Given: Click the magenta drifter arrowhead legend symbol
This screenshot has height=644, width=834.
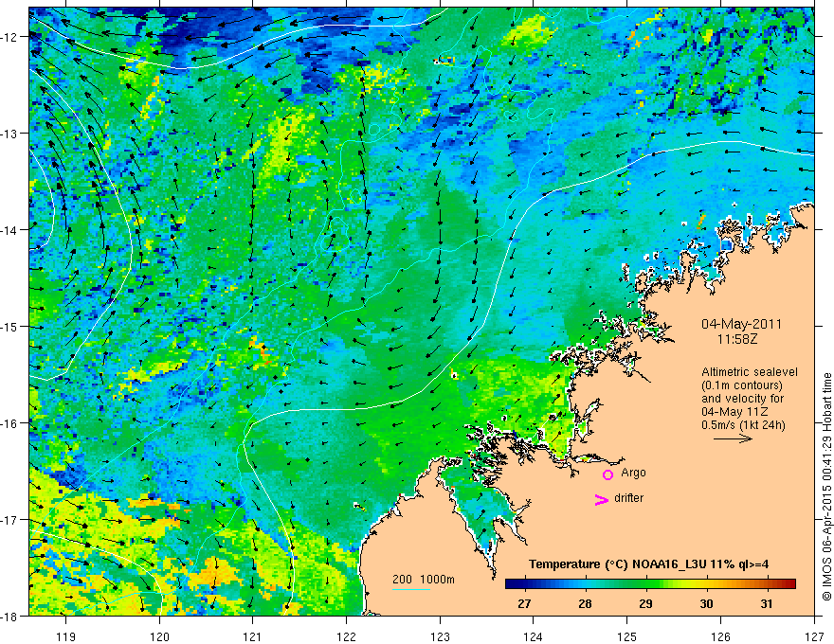Looking at the screenshot, I should (602, 499).
